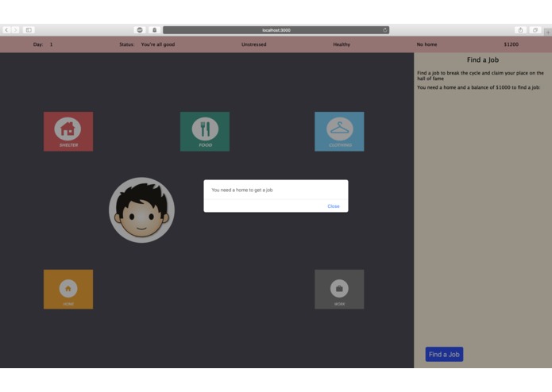Viewport: 552px width, 392px height.
Task: Open the Work tile
Action: (339, 290)
